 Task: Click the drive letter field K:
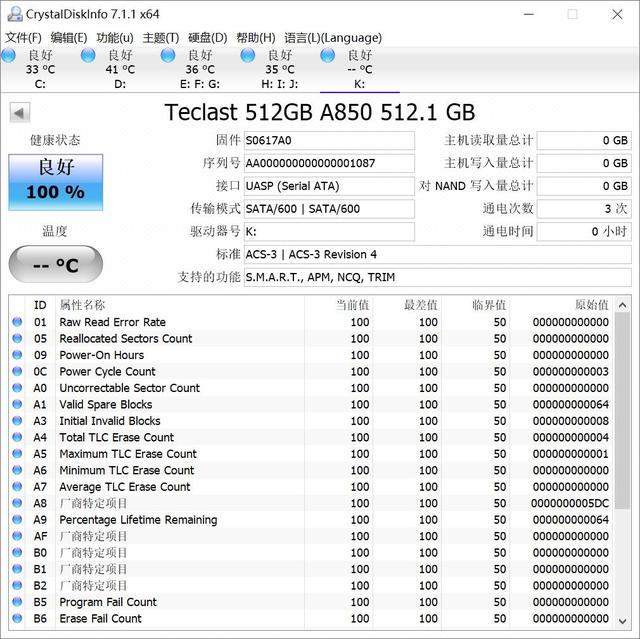click(x=329, y=232)
